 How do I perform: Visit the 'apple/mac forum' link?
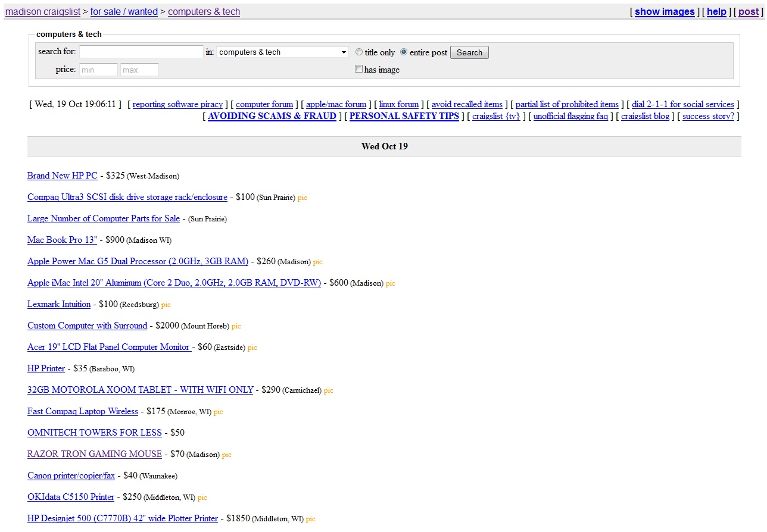click(x=336, y=104)
